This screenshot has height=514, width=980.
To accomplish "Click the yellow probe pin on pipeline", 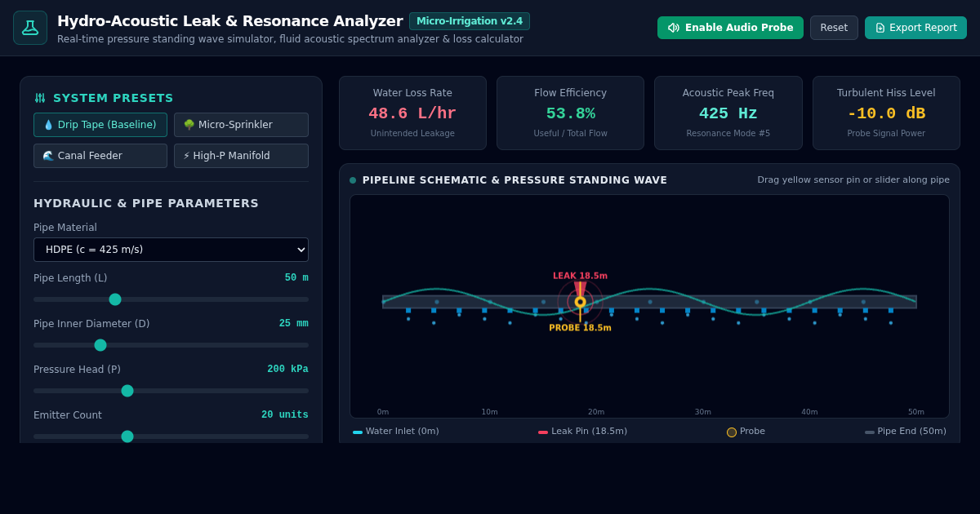I will pyautogui.click(x=580, y=302).
